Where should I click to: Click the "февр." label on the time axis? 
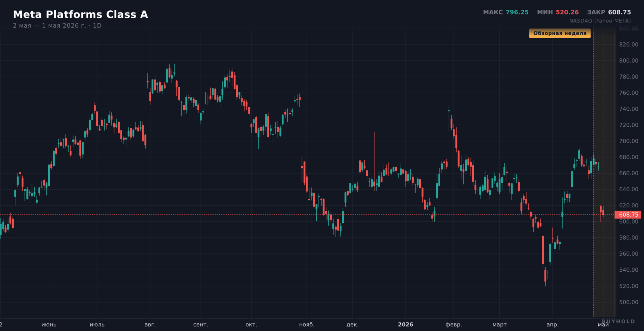point(454,325)
